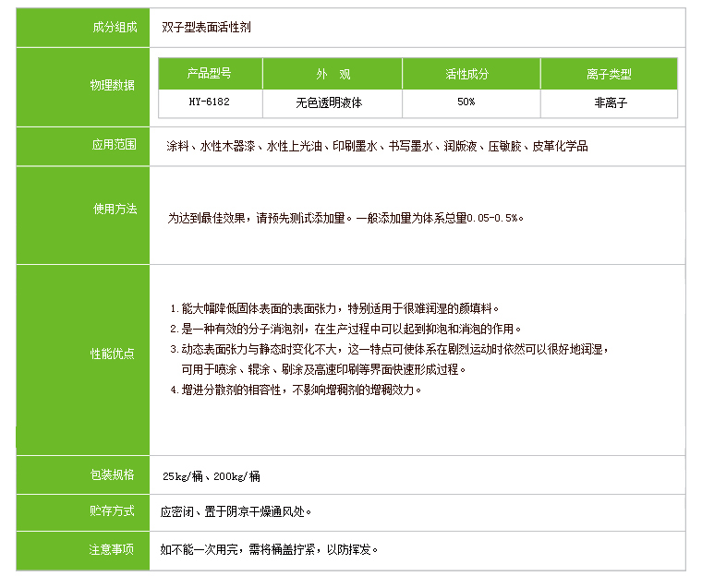Viewport: 702px width, 588px height.
Task: Click the 无色透明液体 appearance cell
Action: [332, 102]
